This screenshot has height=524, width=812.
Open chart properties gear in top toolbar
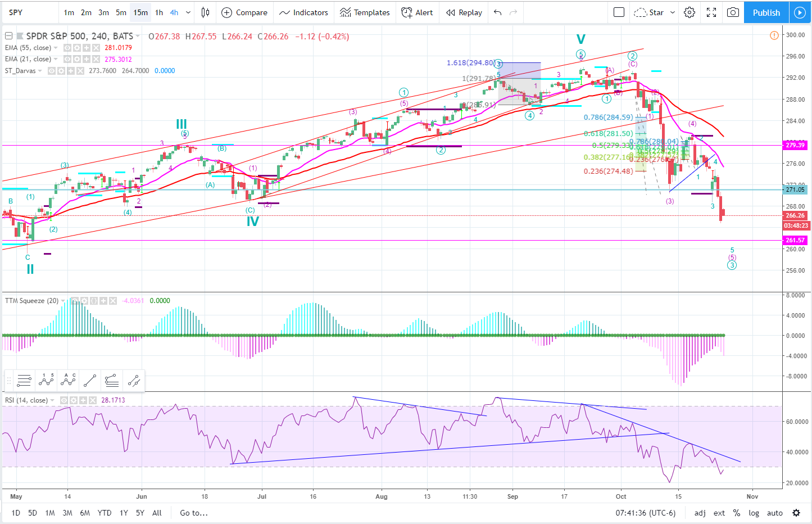click(689, 12)
